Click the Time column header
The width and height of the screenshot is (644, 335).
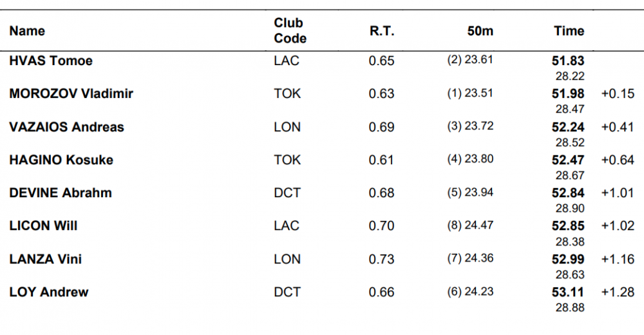coord(569,31)
